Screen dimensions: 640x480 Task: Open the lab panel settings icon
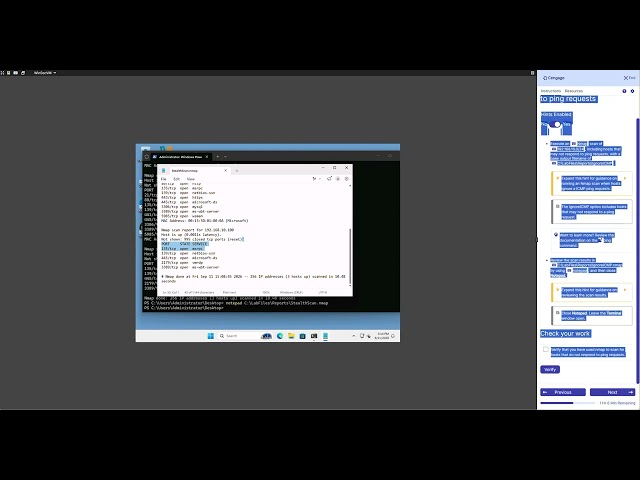point(632,91)
